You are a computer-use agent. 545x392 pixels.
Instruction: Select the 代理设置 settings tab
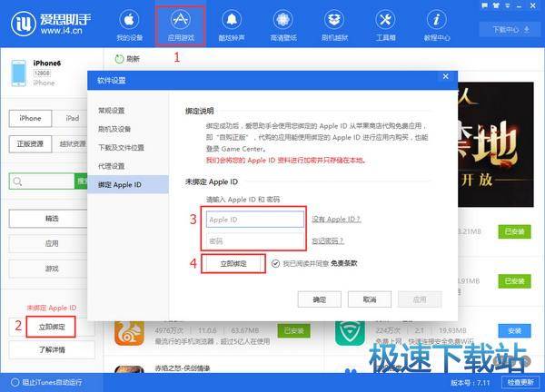[111, 166]
